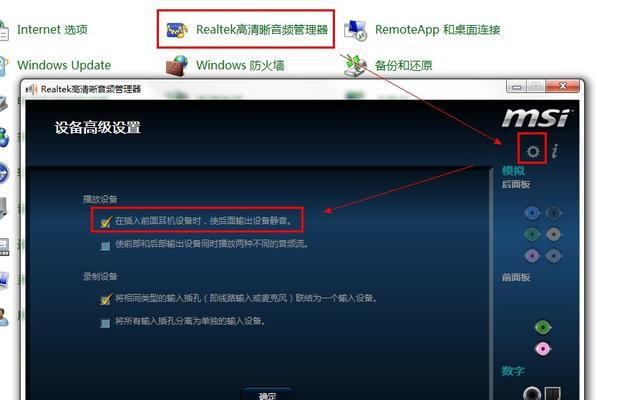Open Windows 防火墙 text link
The width and height of the screenshot is (617, 400).
click(x=240, y=65)
